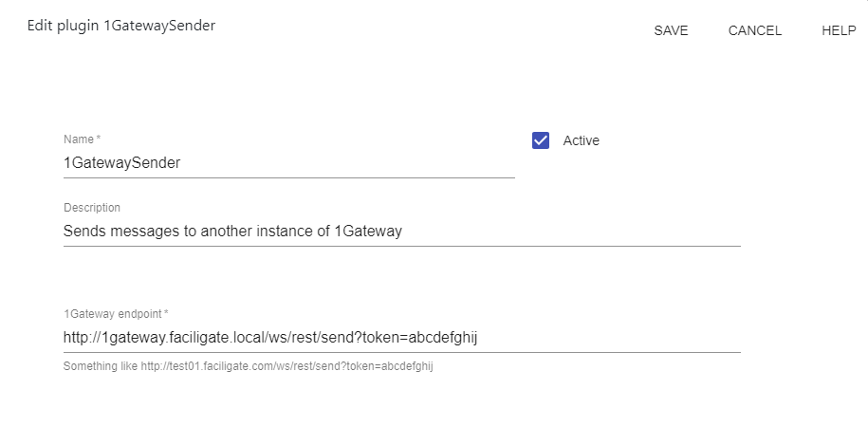Click the 'Active' checkbox label text
The height and width of the screenshot is (427, 868).
(582, 140)
